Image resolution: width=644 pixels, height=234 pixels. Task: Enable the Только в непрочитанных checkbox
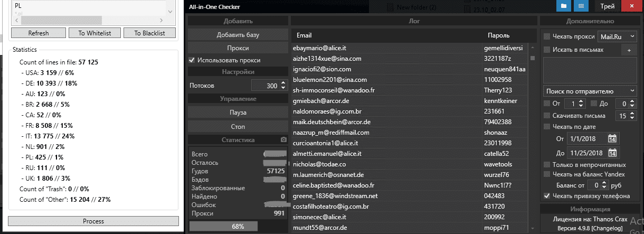tap(547, 165)
